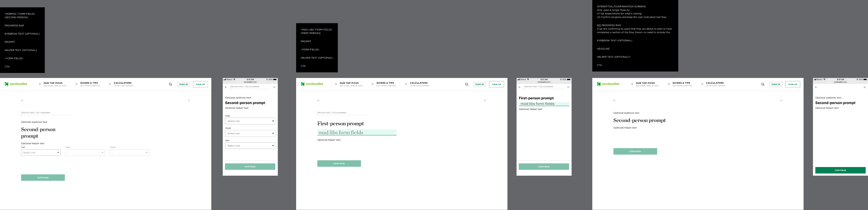The height and width of the screenshot is (210, 868).
Task: Click the nerdwallet logo on the desktop First-person prompt page
Action: (312, 84)
